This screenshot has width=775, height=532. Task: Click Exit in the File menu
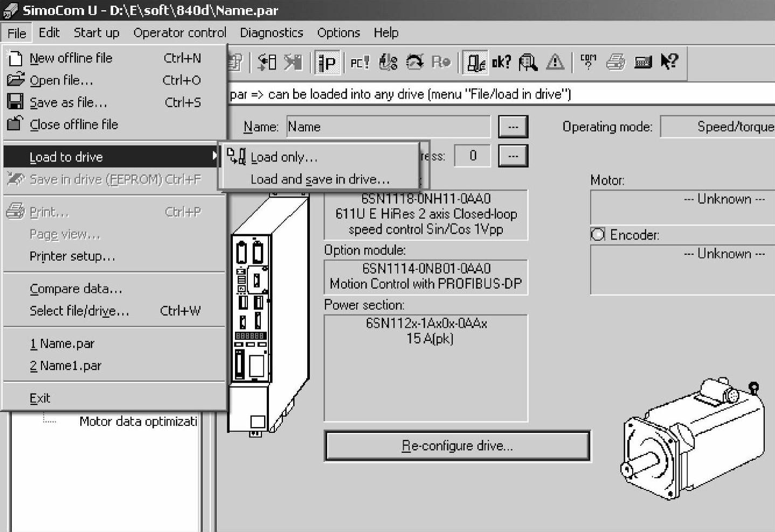[x=114, y=398]
